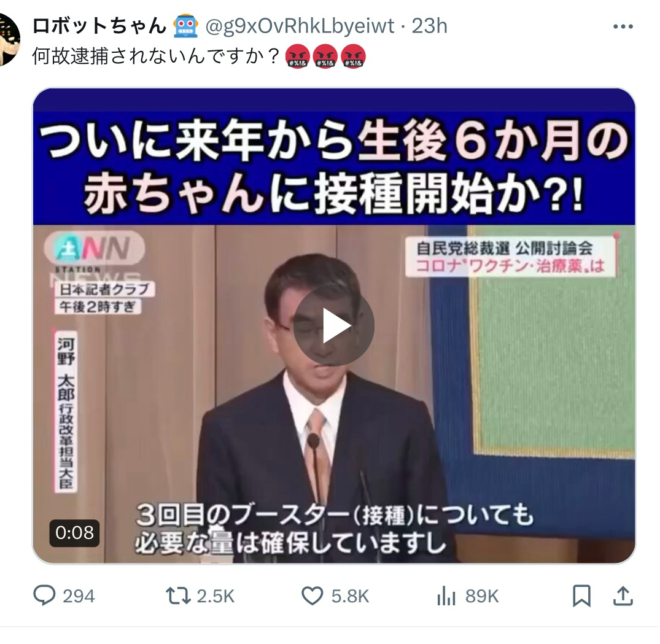Click the blue headline banner in the video
Screen dimensions: 660x644
click(x=334, y=168)
